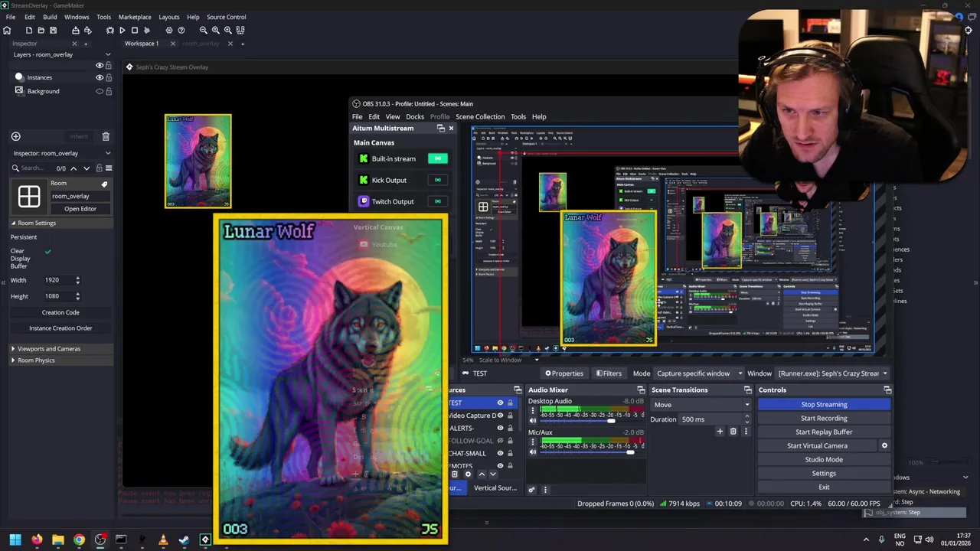
Task: Open the Marketplace menu in GameMaker
Action: (x=135, y=17)
